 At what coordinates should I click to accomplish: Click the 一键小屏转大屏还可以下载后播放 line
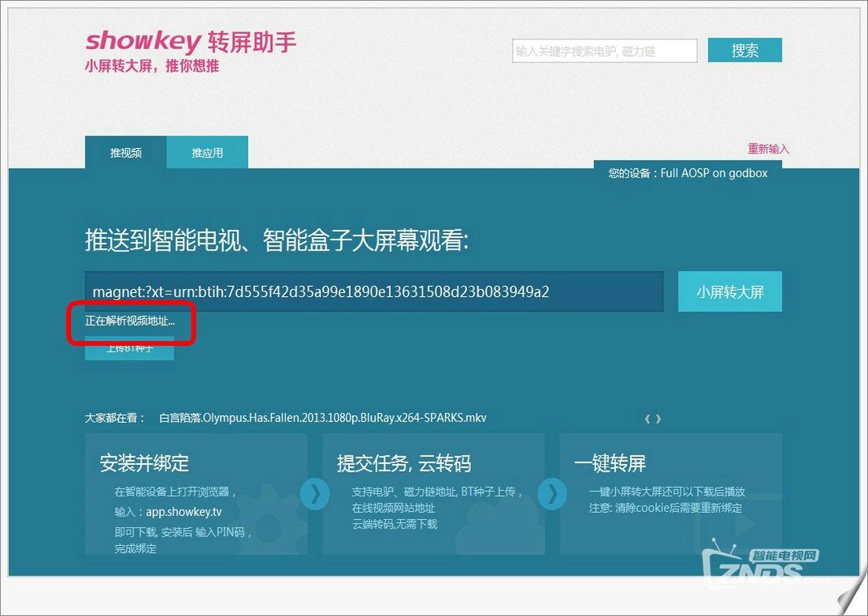tap(667, 492)
